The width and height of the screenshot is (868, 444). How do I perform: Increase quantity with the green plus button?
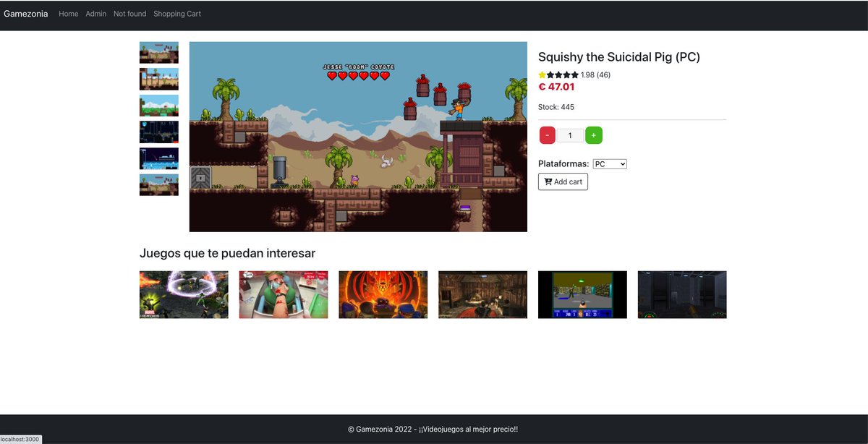[594, 135]
